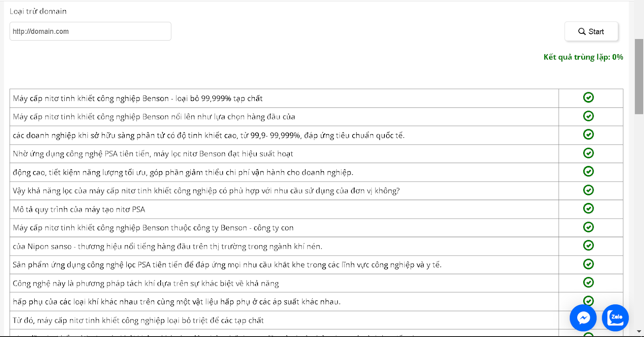Click checkmark beside 'của Nipon sanso' row
Screen dimensions: 644x337
588,246
